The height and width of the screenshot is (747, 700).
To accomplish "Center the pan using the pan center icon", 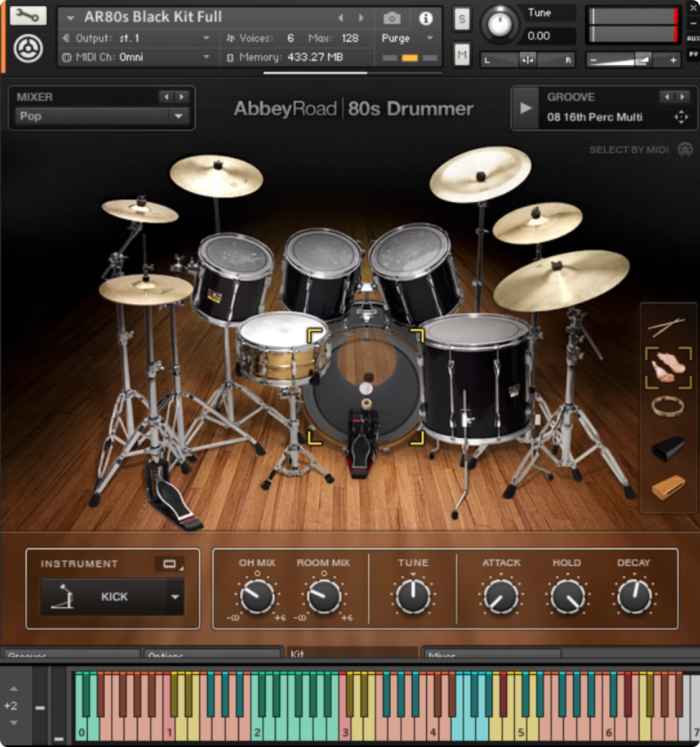I will (x=528, y=60).
